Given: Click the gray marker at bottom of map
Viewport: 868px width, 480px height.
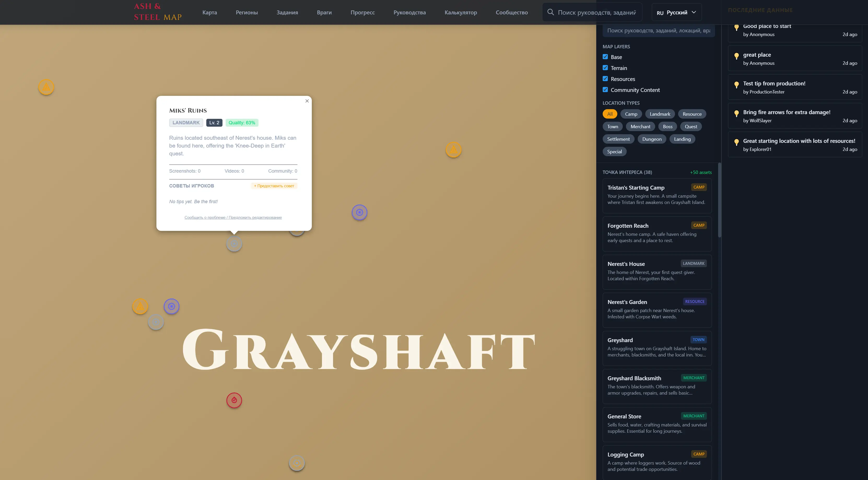Looking at the screenshot, I should (x=297, y=463).
